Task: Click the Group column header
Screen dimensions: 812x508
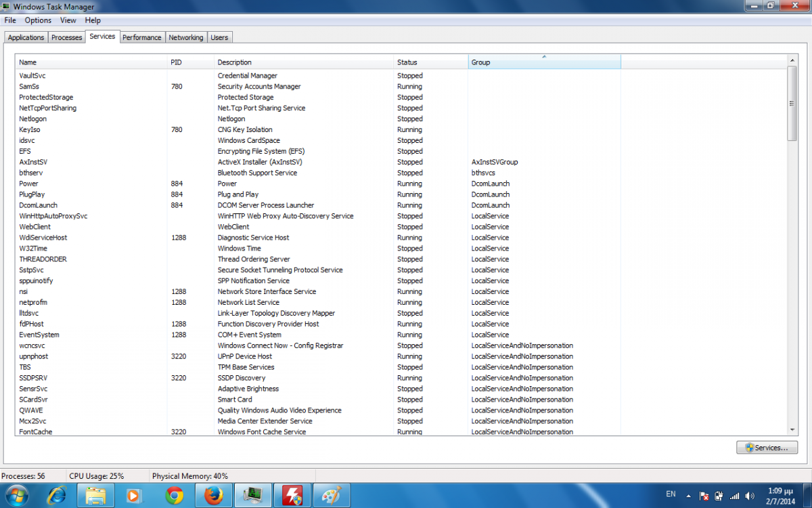Action: [544, 62]
